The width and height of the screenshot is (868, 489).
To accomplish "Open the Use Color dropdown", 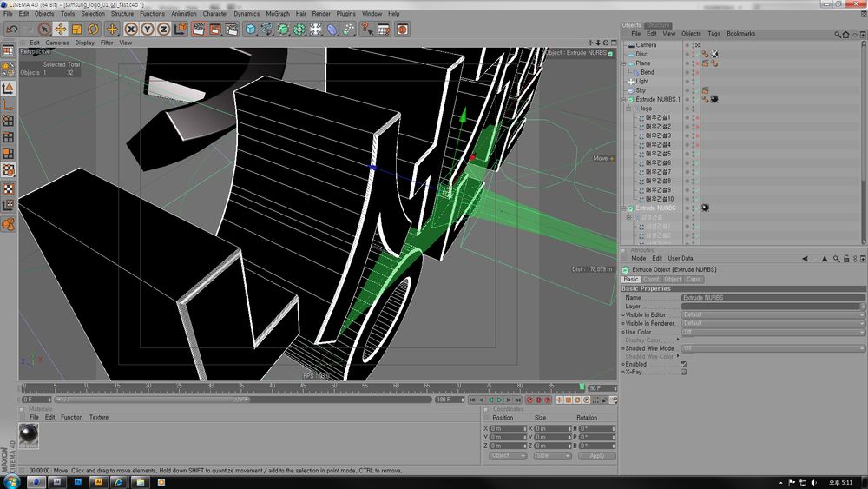I will 773,332.
